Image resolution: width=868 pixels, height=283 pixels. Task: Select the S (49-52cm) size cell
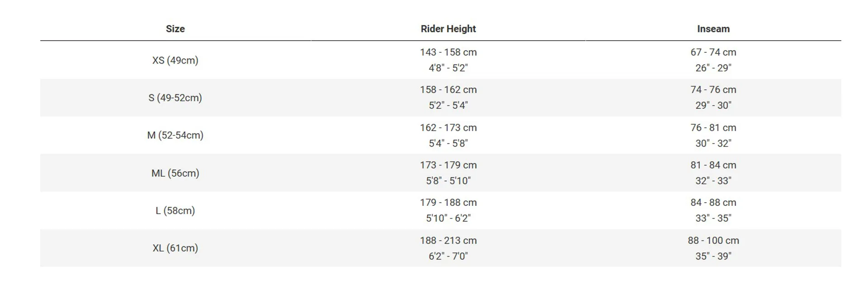[x=175, y=98]
